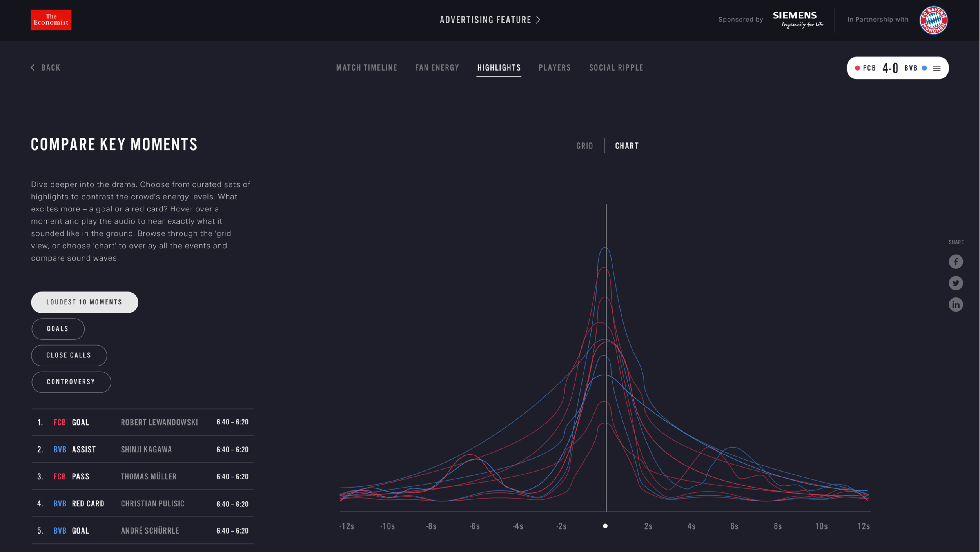
Task: Expand Advertising Feature chevron
Action: click(538, 20)
